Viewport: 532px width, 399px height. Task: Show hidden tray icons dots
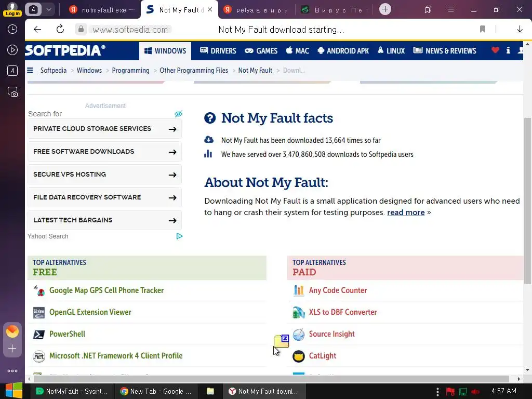[x=437, y=391]
